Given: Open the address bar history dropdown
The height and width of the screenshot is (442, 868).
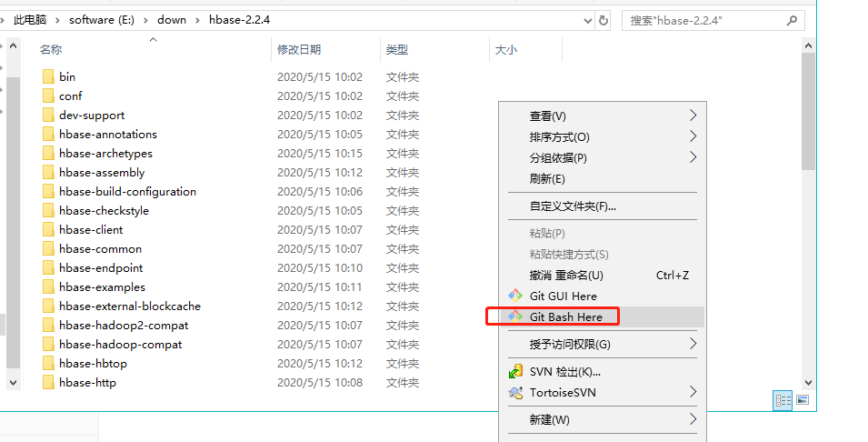Looking at the screenshot, I should [588, 21].
